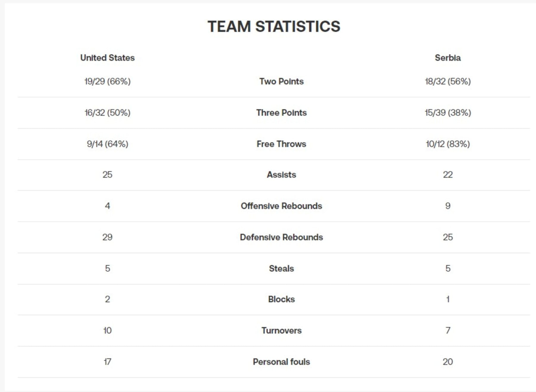Click the Blocks stat label

pos(281,299)
